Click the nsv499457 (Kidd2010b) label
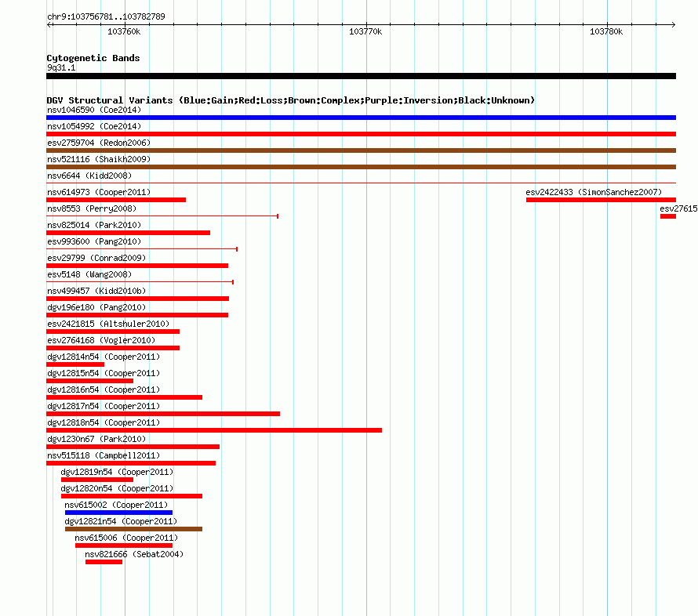The image size is (698, 616). [x=96, y=291]
